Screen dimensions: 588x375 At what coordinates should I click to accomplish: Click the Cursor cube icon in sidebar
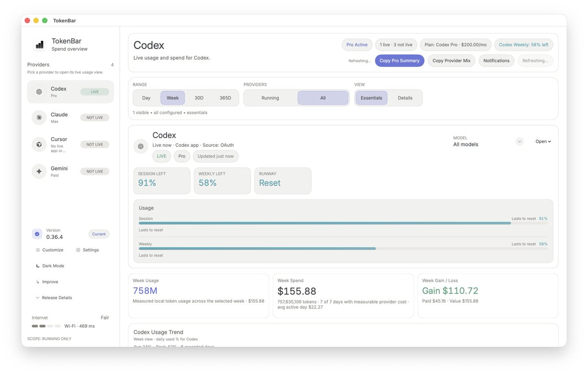click(x=39, y=144)
